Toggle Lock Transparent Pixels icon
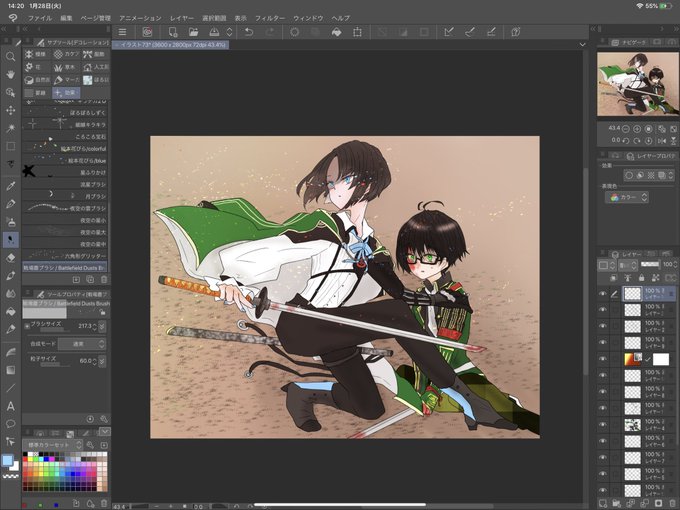The image size is (680, 510). [x=656, y=278]
